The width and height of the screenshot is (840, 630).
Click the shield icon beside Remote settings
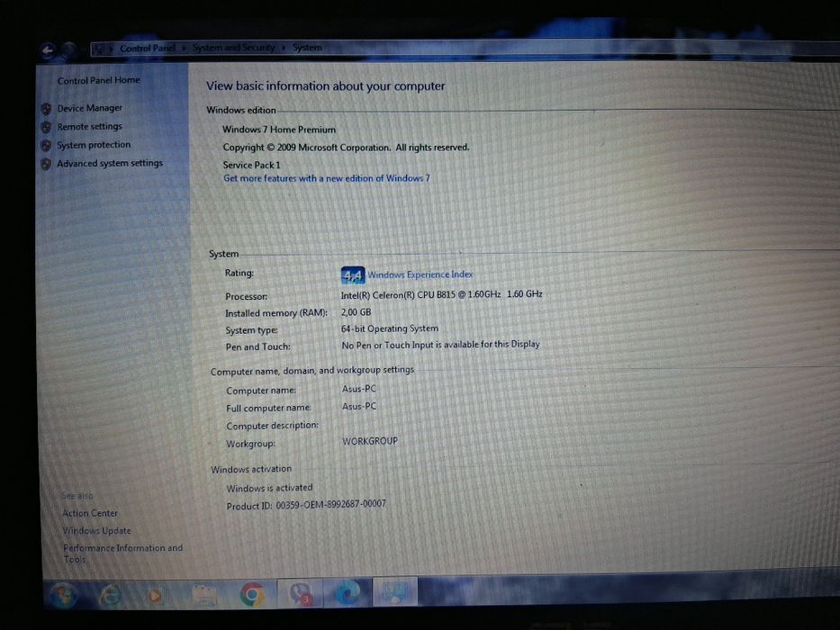(x=46, y=127)
